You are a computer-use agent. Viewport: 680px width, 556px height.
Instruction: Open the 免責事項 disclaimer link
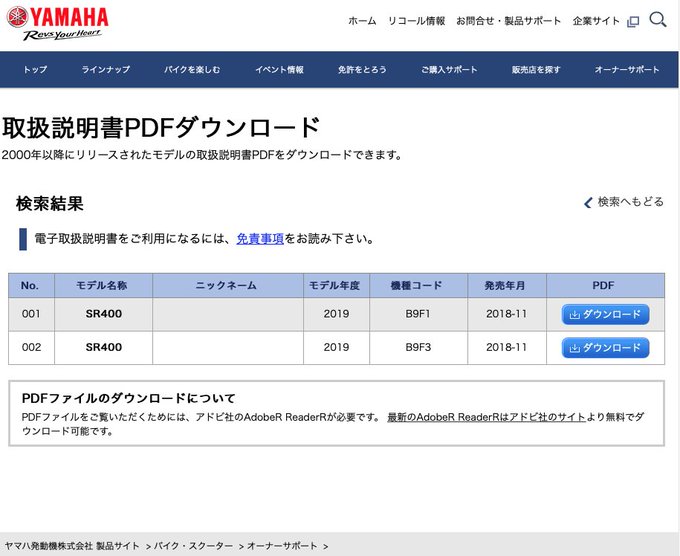pyautogui.click(x=260, y=239)
